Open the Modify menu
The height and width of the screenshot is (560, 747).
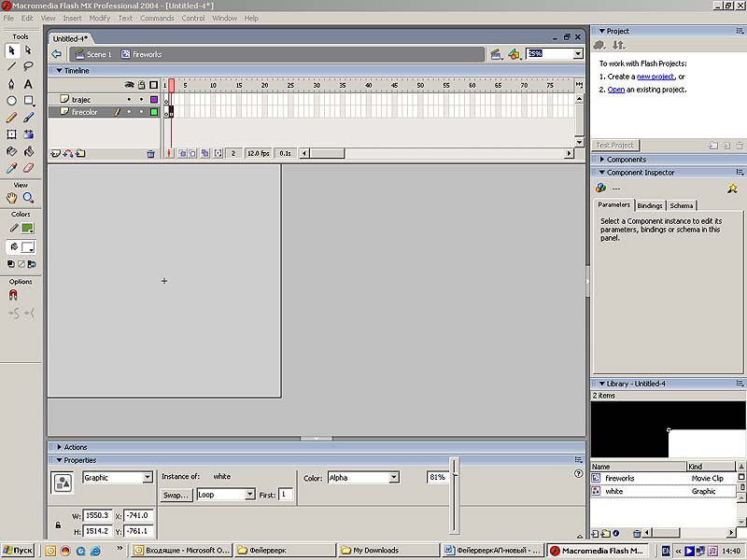coord(99,18)
